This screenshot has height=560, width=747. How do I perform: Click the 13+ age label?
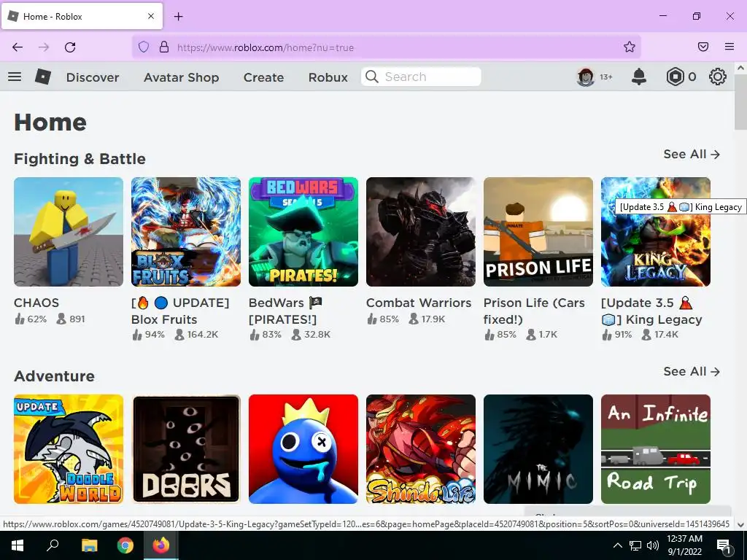(x=606, y=77)
